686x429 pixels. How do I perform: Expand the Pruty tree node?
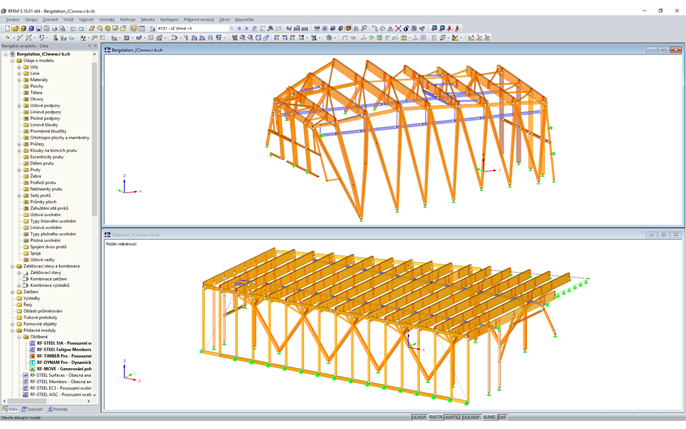(19, 170)
